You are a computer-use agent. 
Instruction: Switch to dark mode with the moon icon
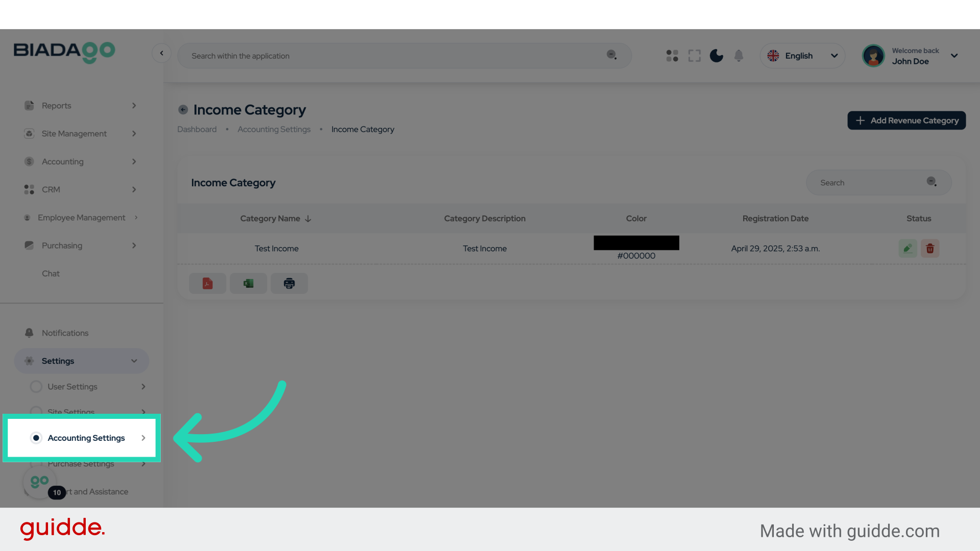coord(716,56)
